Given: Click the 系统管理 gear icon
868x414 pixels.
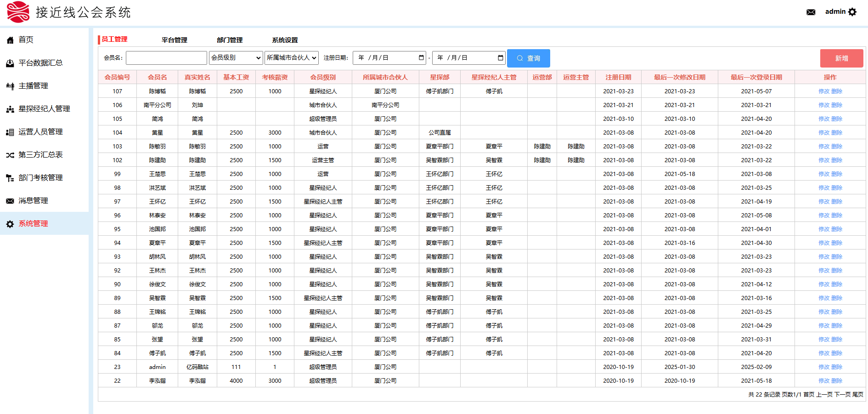Looking at the screenshot, I should pyautogui.click(x=10, y=224).
